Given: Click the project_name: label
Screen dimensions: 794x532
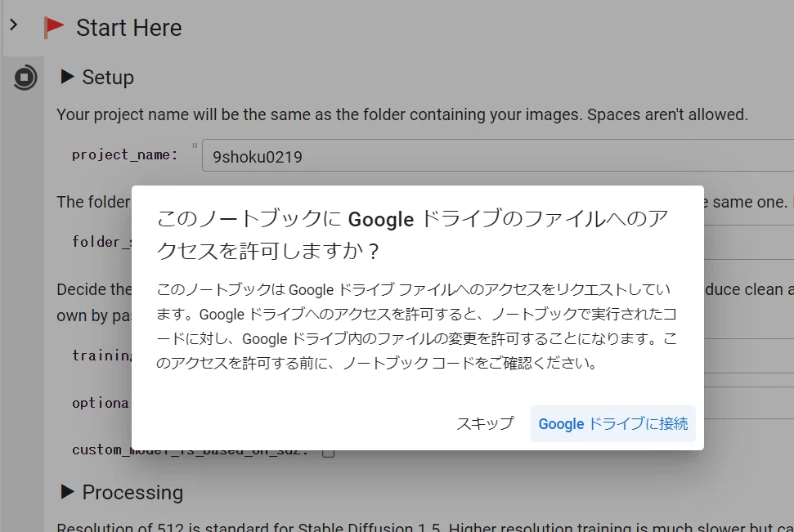Looking at the screenshot, I should [x=124, y=154].
